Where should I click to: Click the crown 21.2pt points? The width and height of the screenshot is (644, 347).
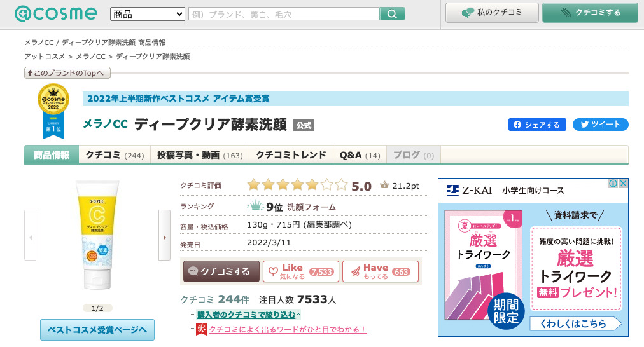pos(400,186)
